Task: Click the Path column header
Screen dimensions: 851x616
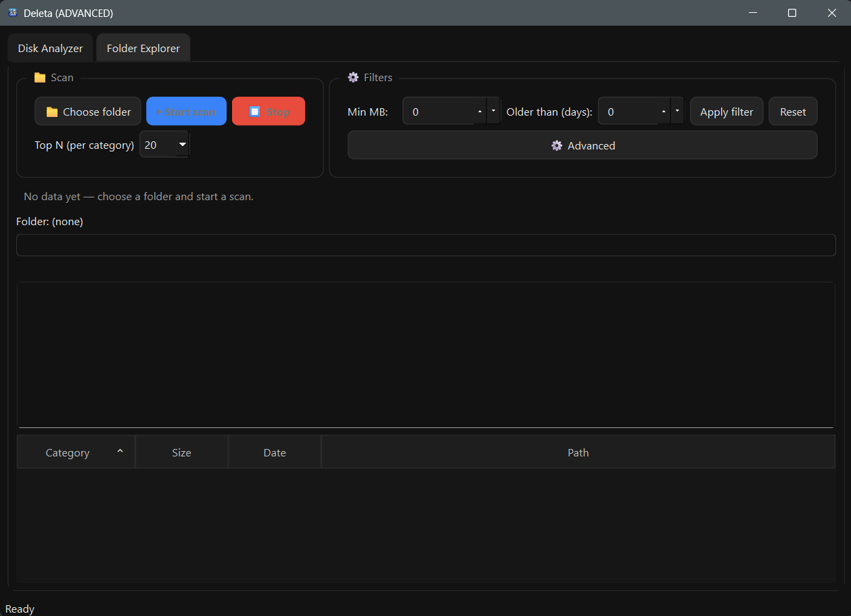Action: coord(578,452)
